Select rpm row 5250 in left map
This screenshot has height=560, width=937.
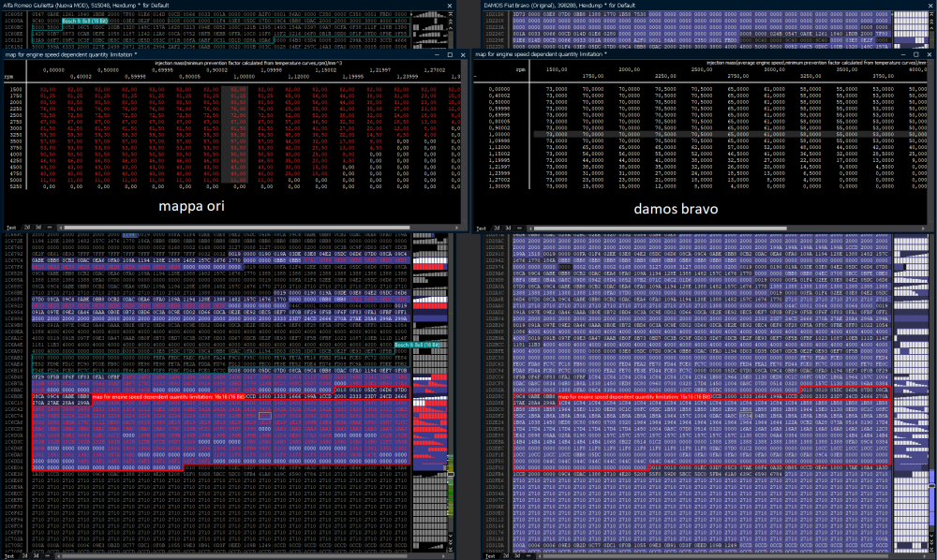pyautogui.click(x=16, y=186)
